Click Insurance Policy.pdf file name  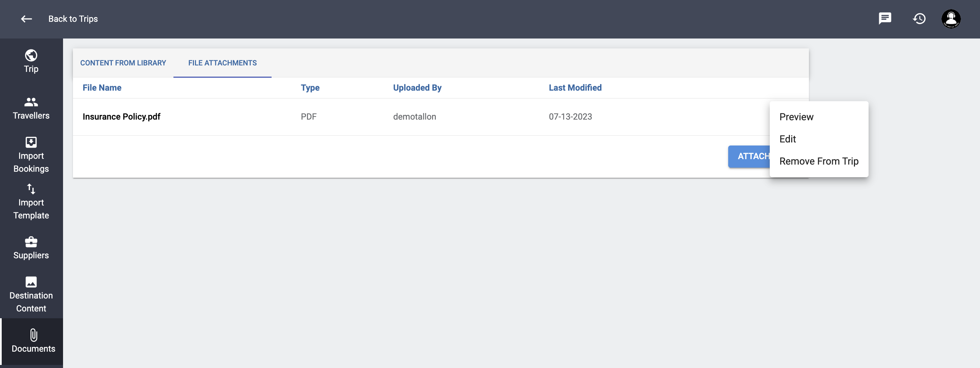click(121, 117)
